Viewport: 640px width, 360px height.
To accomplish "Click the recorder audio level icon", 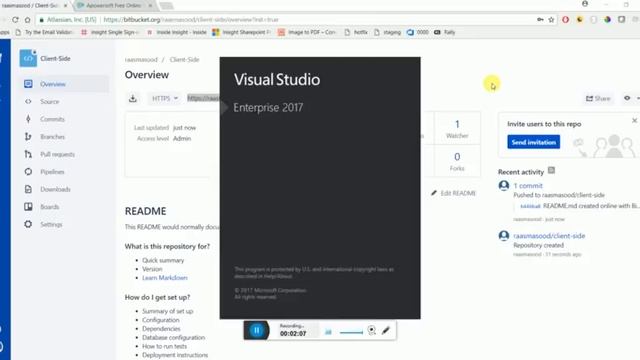I will (x=328, y=332).
